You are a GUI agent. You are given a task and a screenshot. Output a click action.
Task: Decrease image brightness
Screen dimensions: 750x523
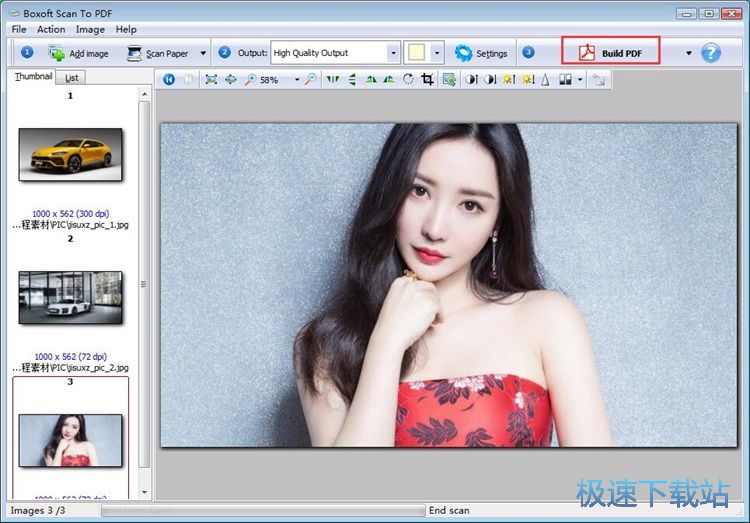tap(528, 79)
